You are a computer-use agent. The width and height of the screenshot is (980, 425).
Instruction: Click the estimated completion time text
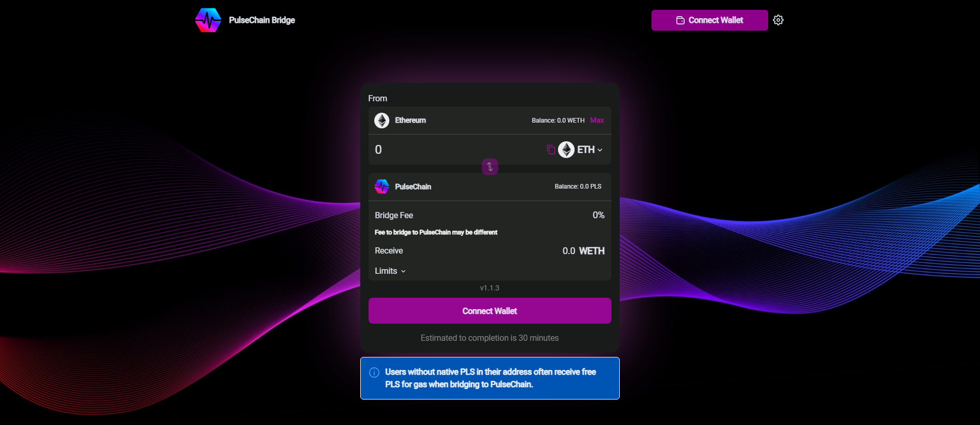pos(490,338)
